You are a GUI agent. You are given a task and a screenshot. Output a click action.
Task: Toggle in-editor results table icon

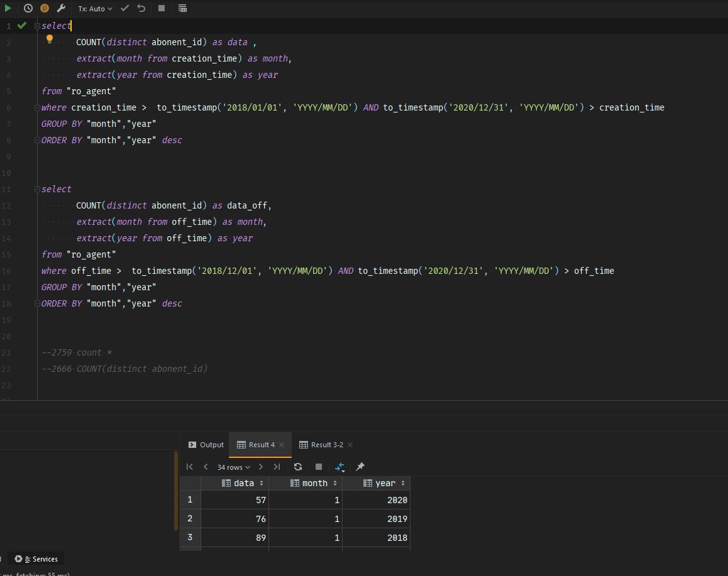pos(182,8)
